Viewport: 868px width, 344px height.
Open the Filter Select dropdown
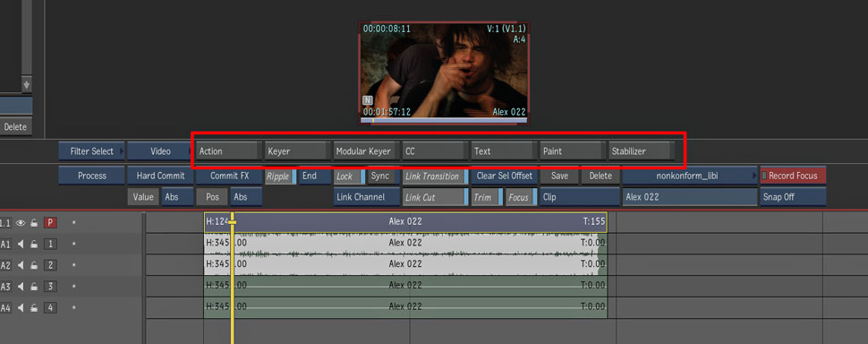click(x=92, y=150)
